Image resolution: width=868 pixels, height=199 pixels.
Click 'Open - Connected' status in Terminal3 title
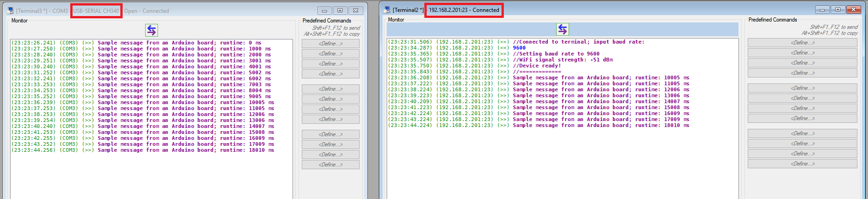[147, 11]
